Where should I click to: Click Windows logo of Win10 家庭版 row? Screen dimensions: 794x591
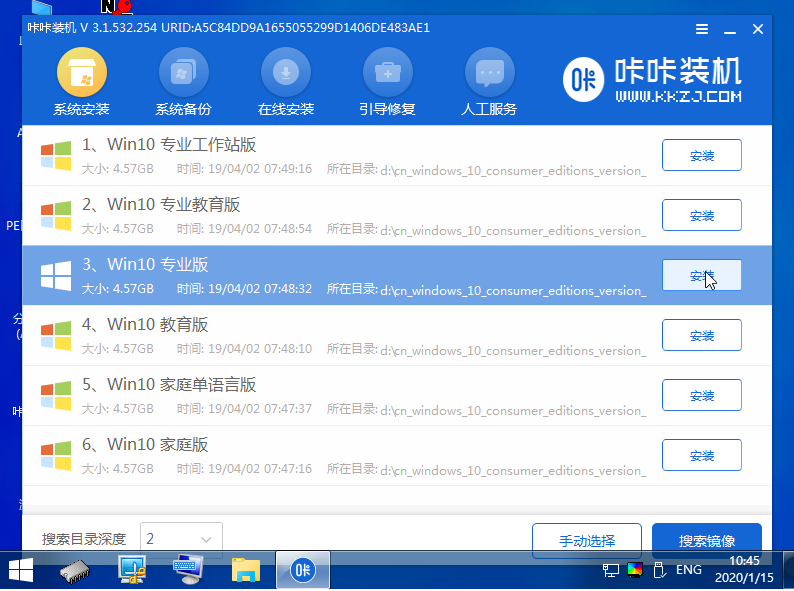(x=56, y=456)
